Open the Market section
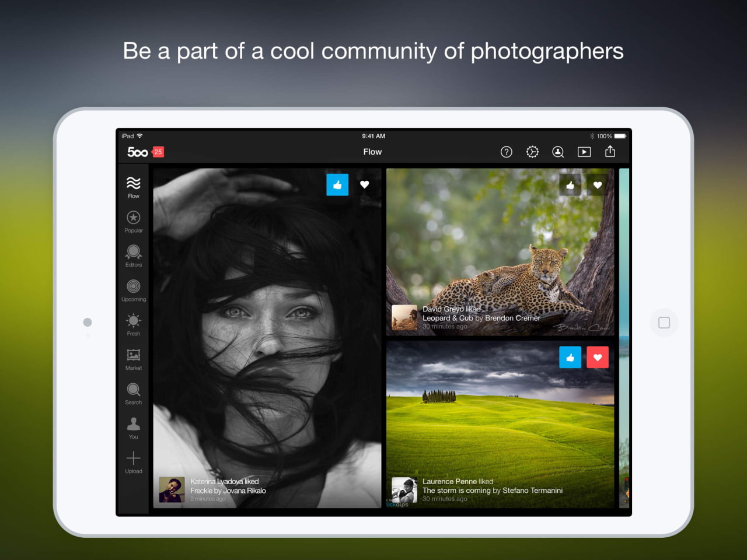This screenshot has height=560, width=747. [x=134, y=359]
